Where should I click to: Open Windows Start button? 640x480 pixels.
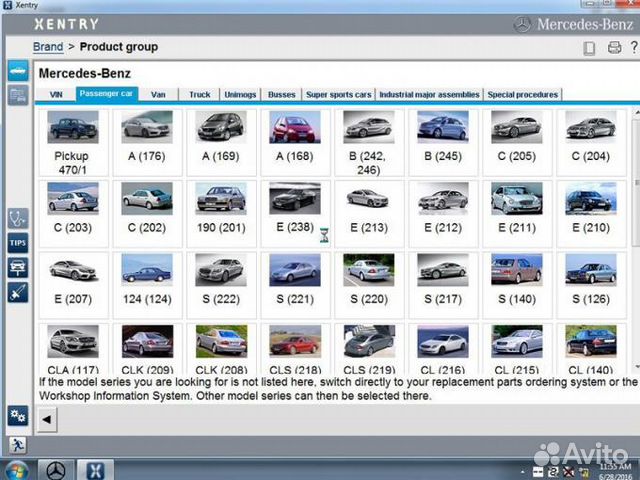pos(16,470)
